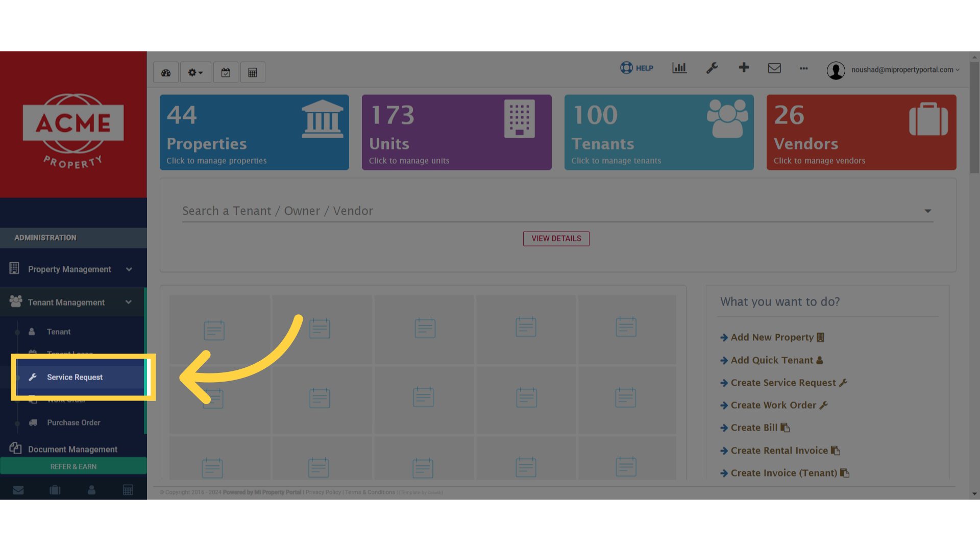Click the Property Management building icon
Image resolution: width=980 pixels, height=551 pixels.
click(14, 268)
